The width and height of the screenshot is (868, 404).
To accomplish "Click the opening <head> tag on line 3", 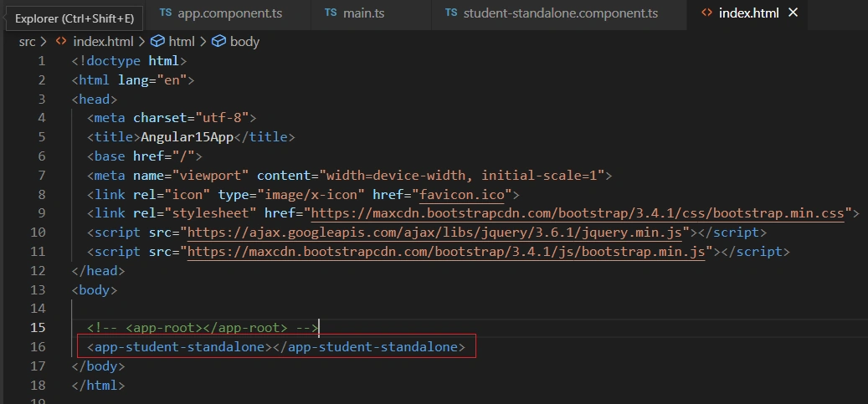I will click(94, 99).
